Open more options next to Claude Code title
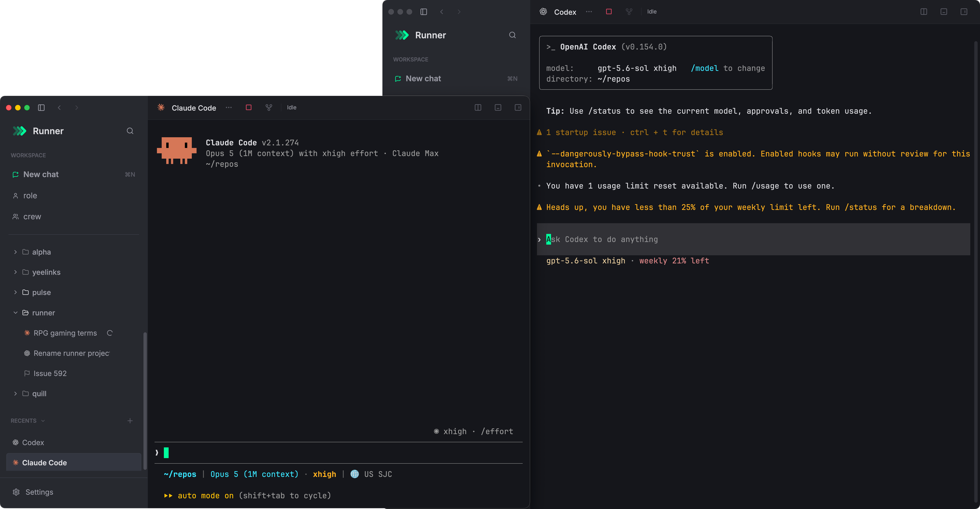980x509 pixels. point(229,108)
